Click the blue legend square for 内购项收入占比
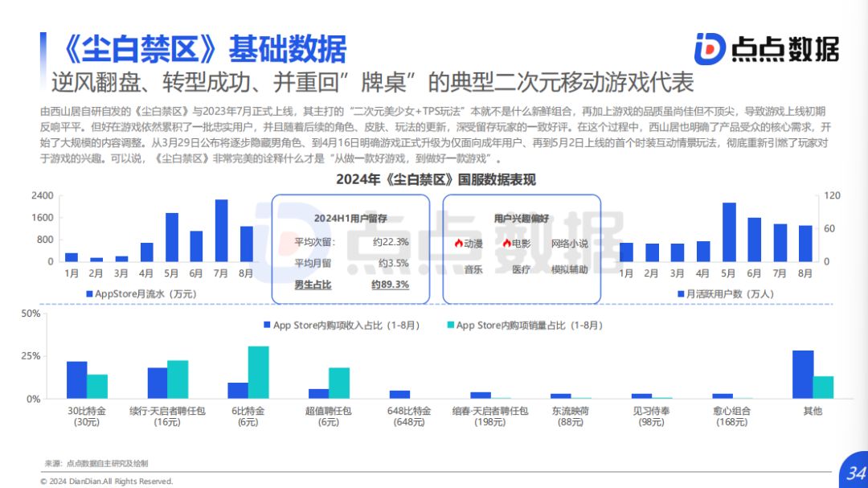Screen dimensions: 868x488 268,325
